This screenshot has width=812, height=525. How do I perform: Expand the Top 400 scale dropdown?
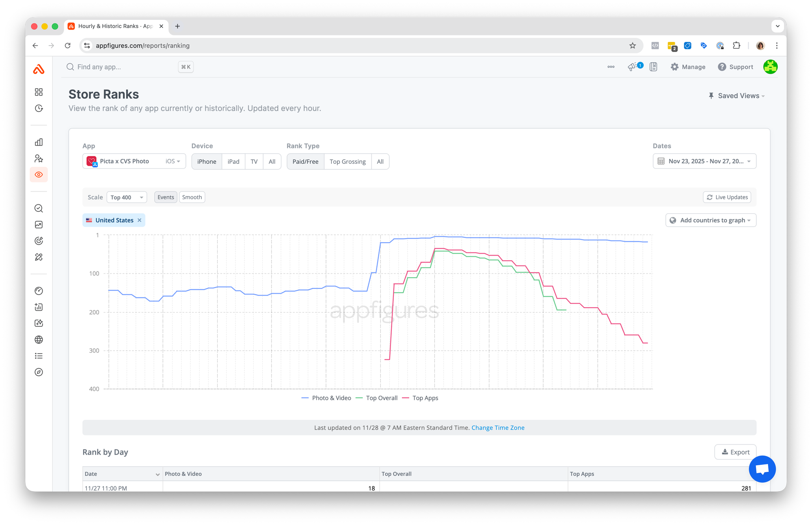[x=127, y=197]
